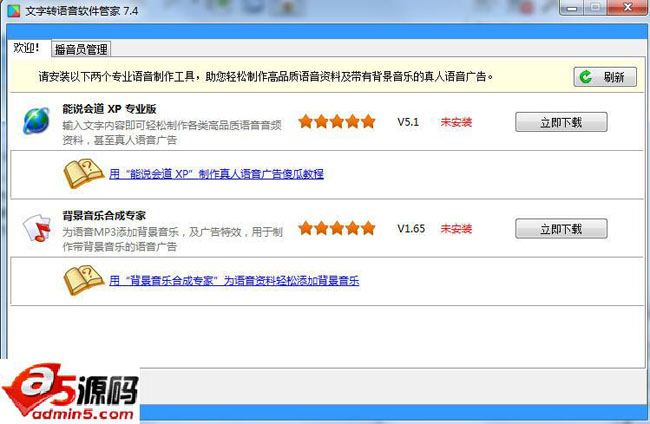Click the 未安装 status for 背景音乐合成专家

pyautogui.click(x=456, y=229)
